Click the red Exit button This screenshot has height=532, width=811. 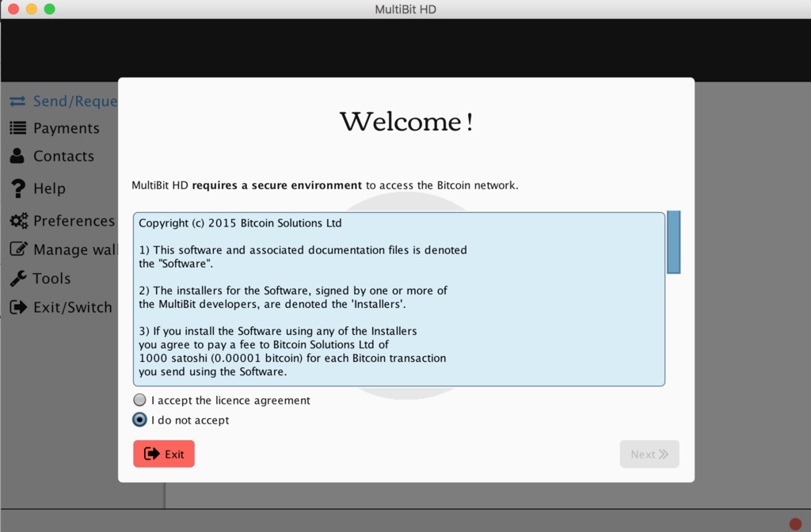[164, 454]
